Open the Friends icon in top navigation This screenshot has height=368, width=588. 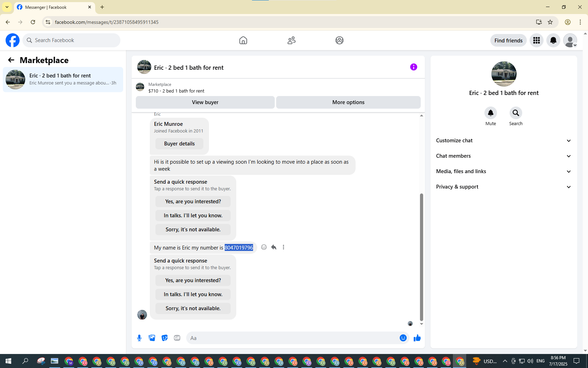(x=292, y=40)
